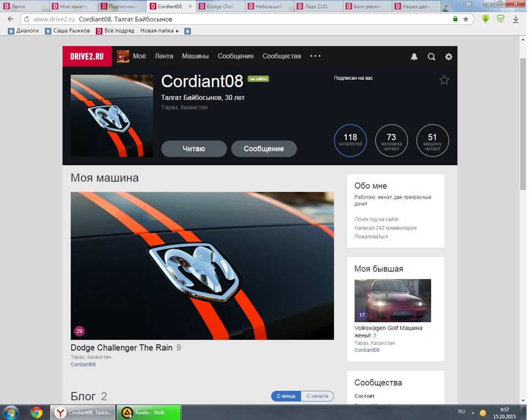Viewport: 529px width, 420px height.
Task: Open settings gear in Drive2 header
Action: (x=449, y=57)
